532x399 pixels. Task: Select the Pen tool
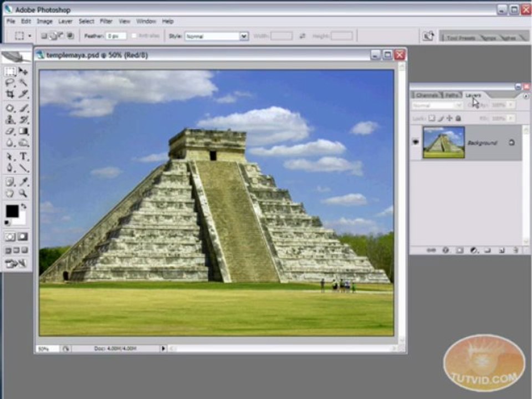pyautogui.click(x=10, y=168)
